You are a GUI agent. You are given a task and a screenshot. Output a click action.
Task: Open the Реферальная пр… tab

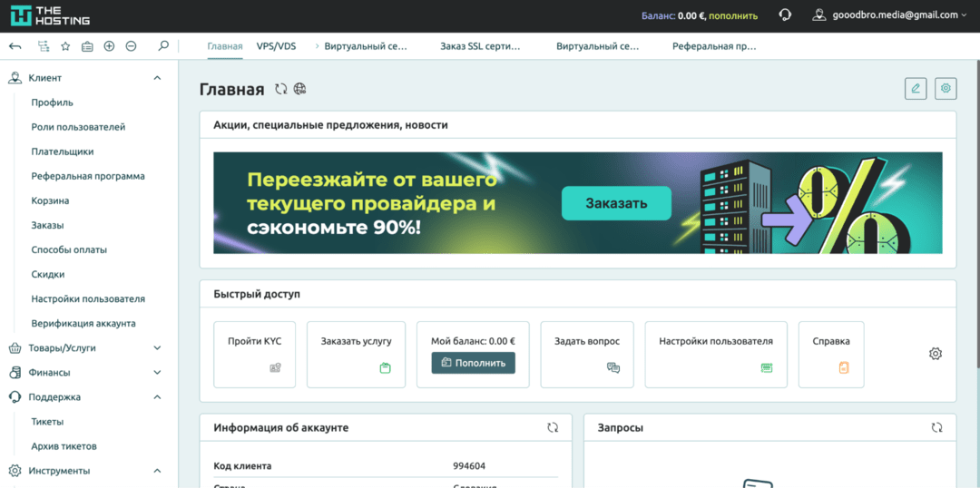[714, 46]
